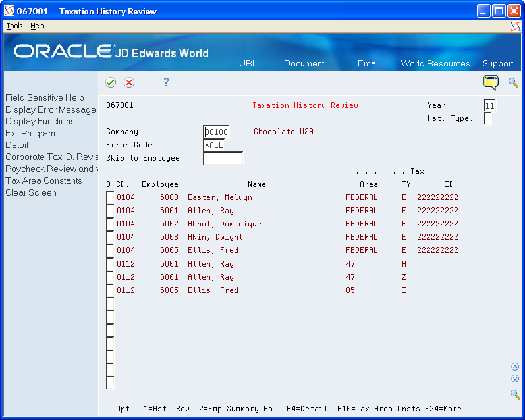Screen dimensions: 525x420
Task: Open Paycheck Review sidebar item
Action: click(x=51, y=169)
